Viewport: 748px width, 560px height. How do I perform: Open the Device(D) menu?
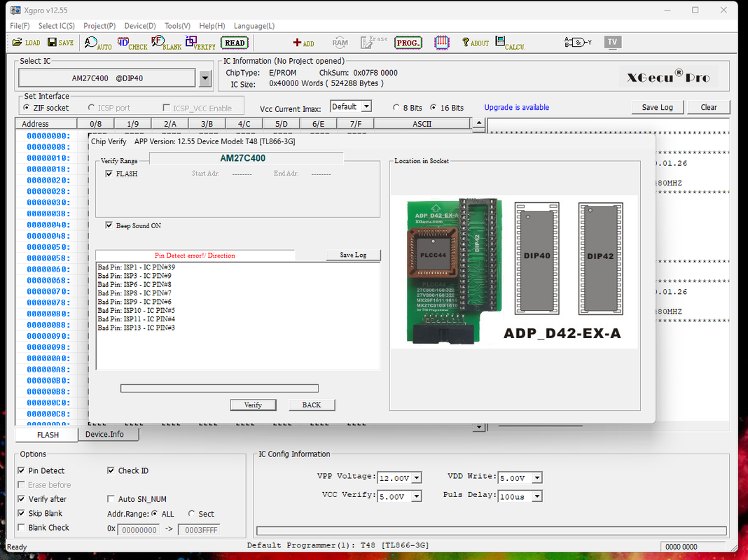click(x=140, y=26)
